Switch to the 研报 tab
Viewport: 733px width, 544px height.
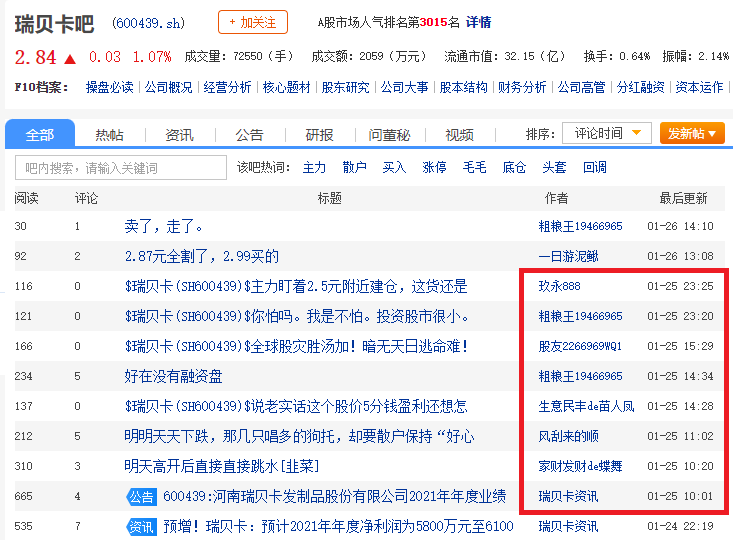point(319,135)
